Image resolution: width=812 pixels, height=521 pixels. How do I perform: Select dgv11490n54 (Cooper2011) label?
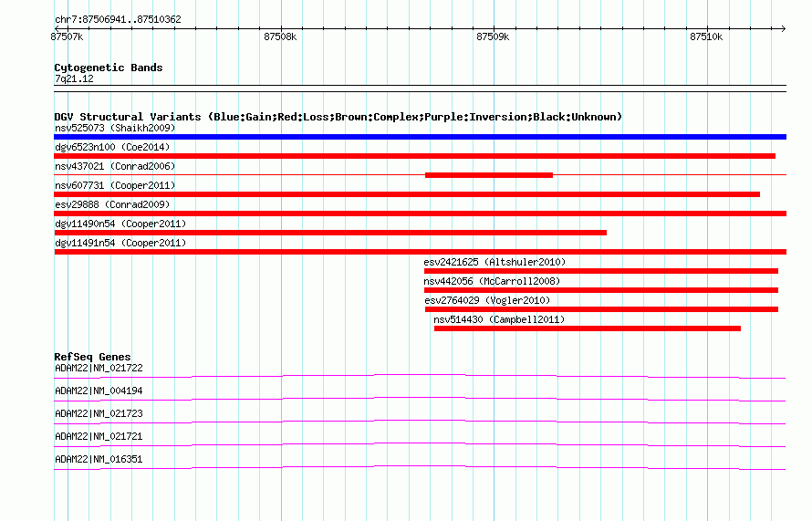click(120, 224)
